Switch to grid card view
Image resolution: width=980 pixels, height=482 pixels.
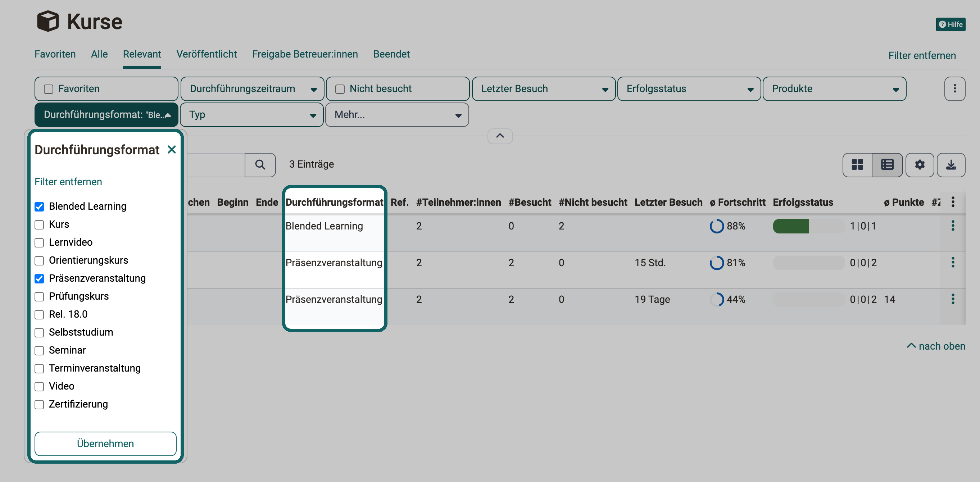[858, 165]
